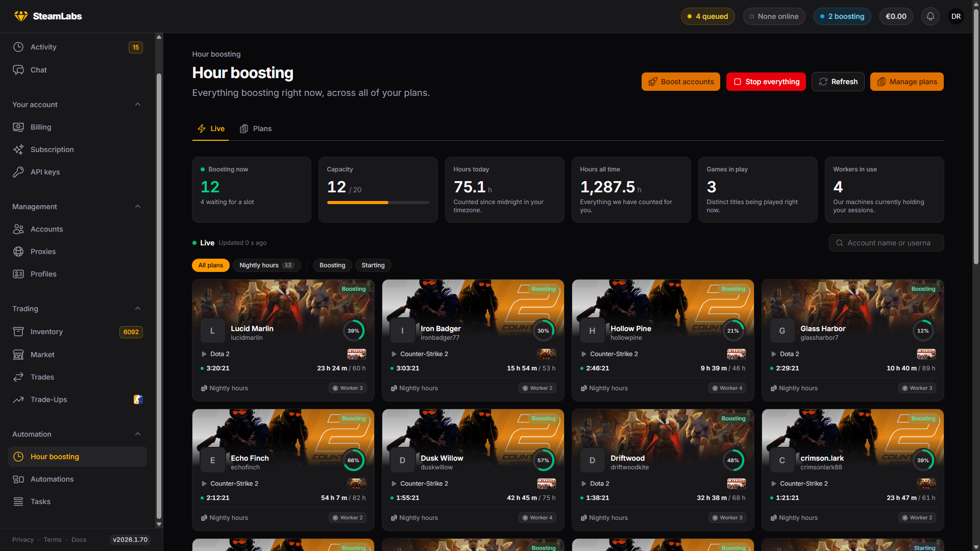The height and width of the screenshot is (551, 980).
Task: Open Profiles page
Action: pyautogui.click(x=78, y=274)
